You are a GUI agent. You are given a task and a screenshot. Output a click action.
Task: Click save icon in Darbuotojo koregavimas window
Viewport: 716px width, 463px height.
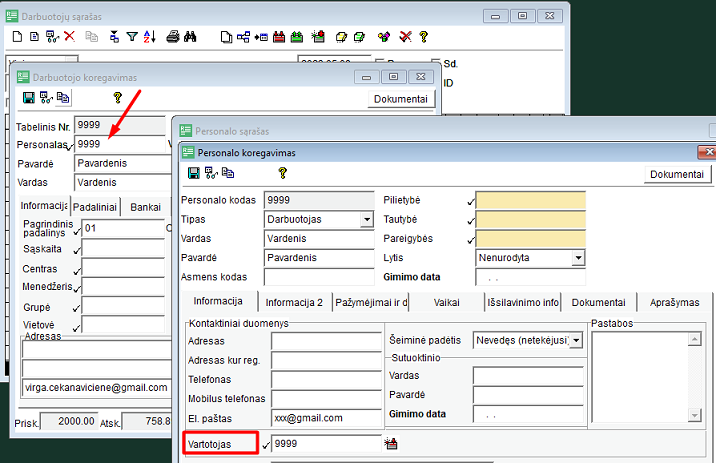point(27,98)
